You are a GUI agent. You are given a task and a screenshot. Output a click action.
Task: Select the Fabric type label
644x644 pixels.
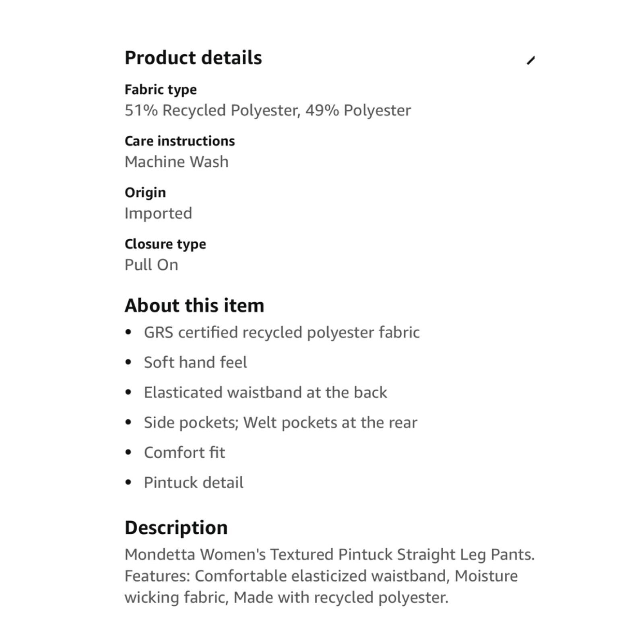(x=161, y=90)
